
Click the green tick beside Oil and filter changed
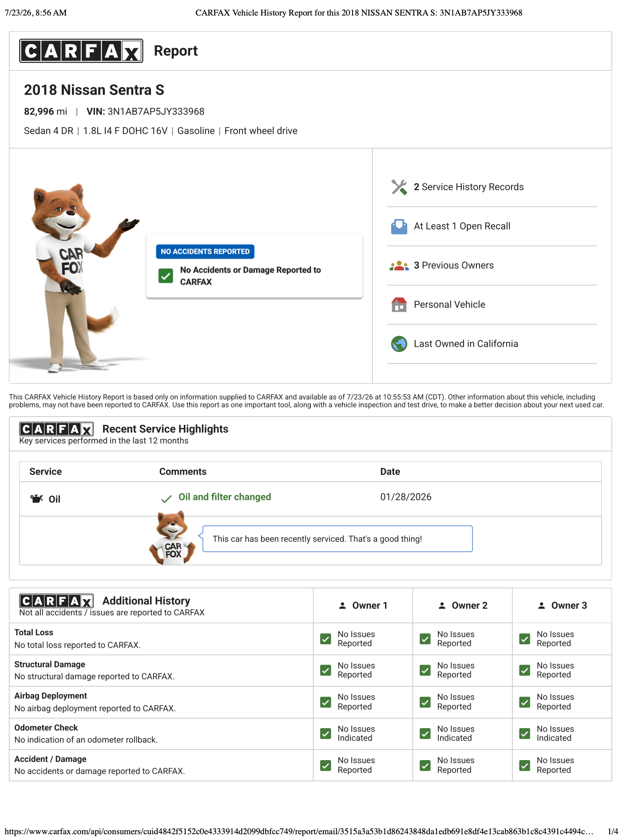(166, 499)
